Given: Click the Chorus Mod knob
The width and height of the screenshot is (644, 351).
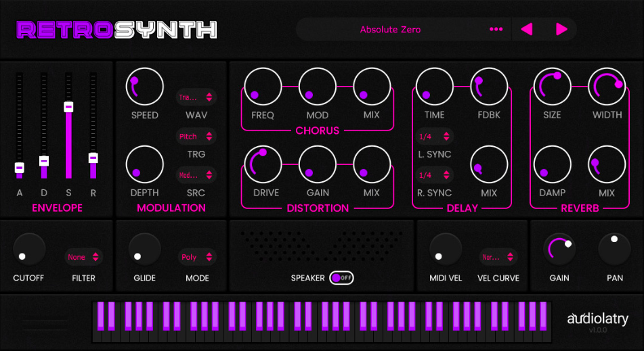Looking at the screenshot, I should 318,87.
